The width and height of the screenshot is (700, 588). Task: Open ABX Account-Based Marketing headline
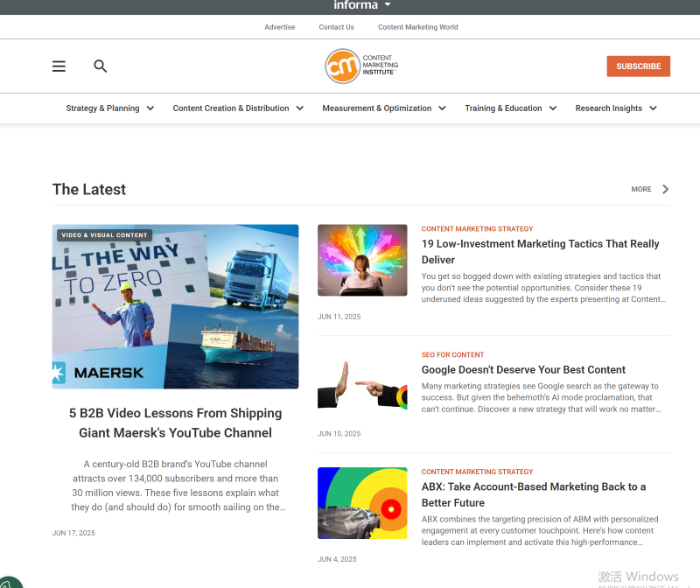coord(534,494)
